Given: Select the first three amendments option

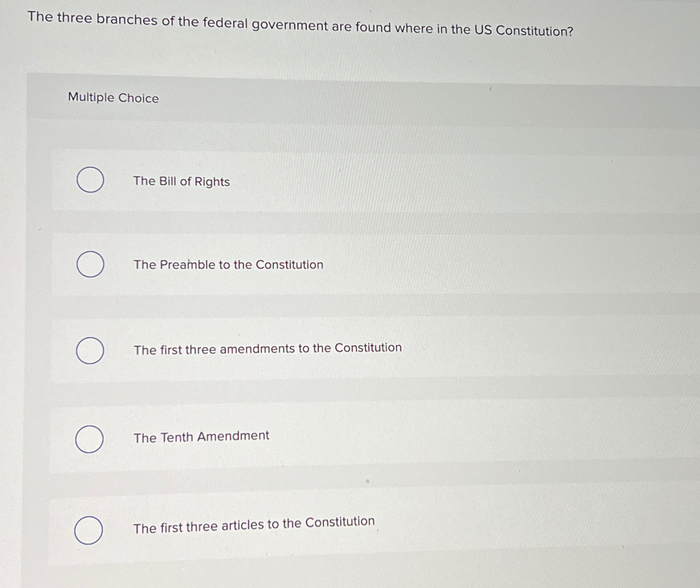Looking at the screenshot, I should click(90, 351).
